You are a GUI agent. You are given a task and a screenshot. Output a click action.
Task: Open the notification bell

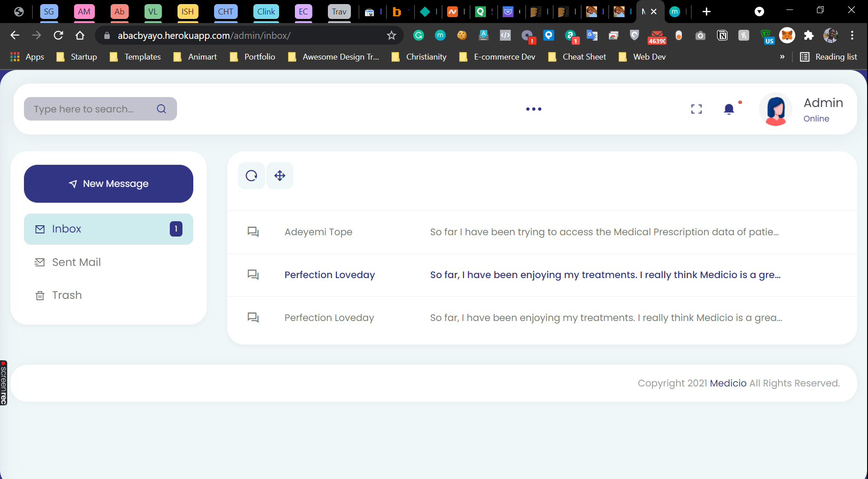[x=729, y=109]
